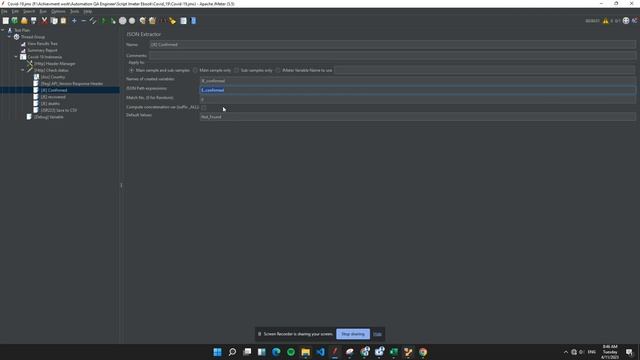Collapse the Test Plan tree node
Viewport: 640px width, 360px height.
click(x=3, y=30)
